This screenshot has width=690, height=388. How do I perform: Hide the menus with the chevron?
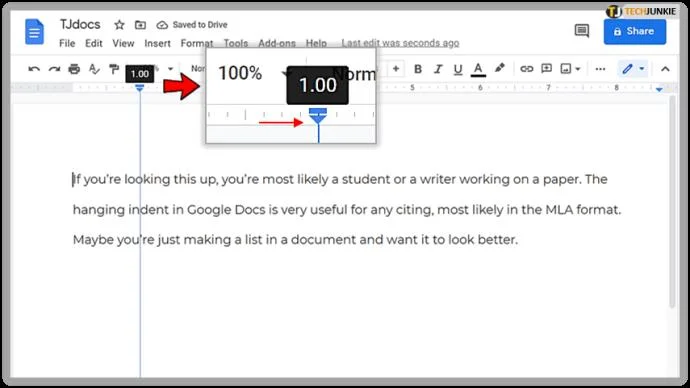point(665,69)
